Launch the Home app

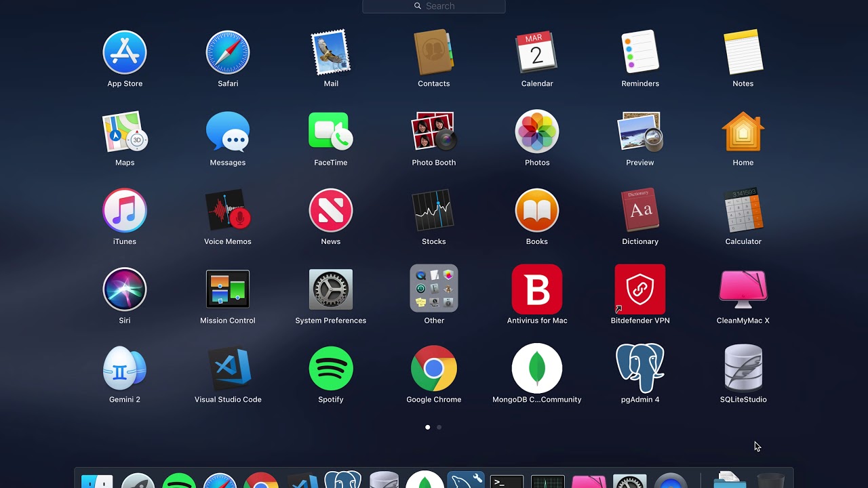[x=743, y=131]
